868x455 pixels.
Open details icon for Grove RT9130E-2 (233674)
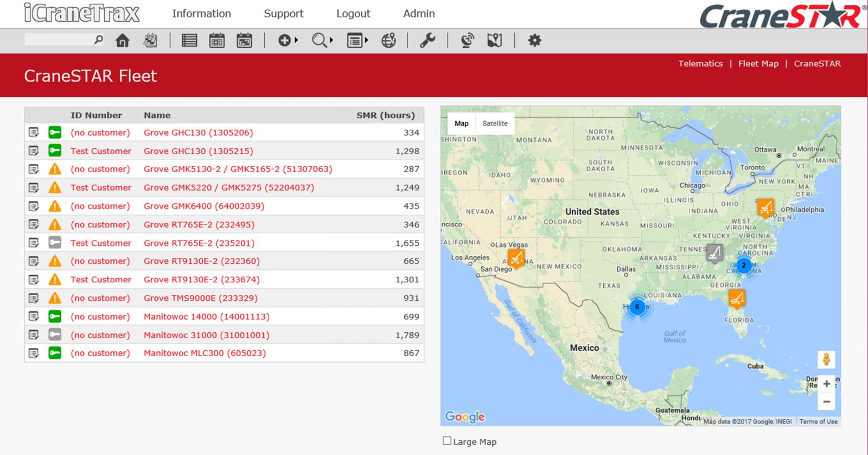(x=34, y=280)
